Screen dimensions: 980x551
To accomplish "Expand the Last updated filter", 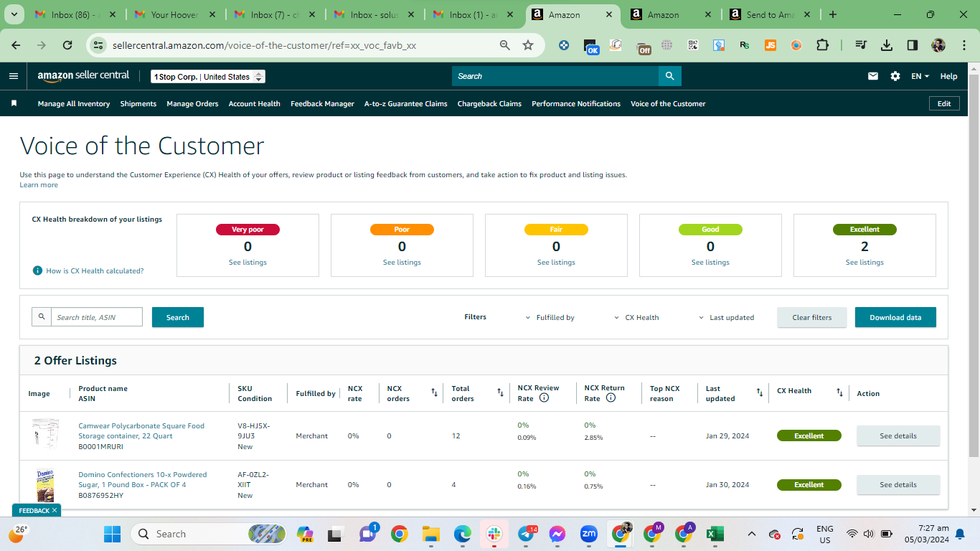I will [x=727, y=318].
